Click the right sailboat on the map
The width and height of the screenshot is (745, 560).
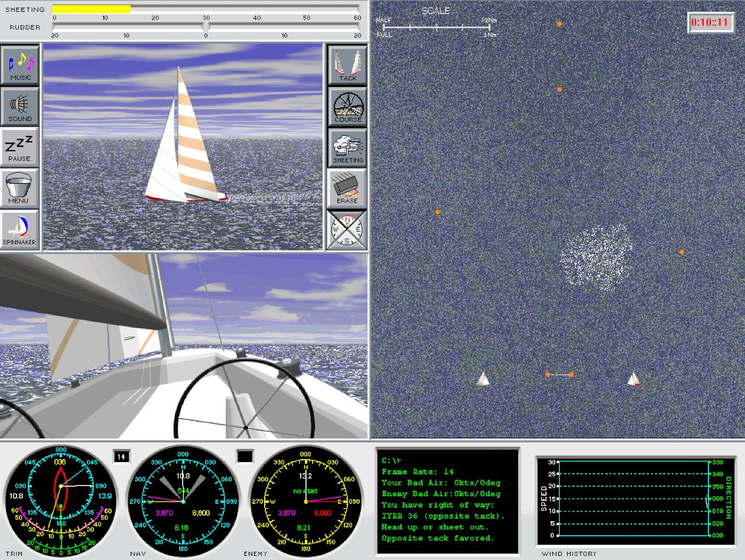pyautogui.click(x=634, y=379)
